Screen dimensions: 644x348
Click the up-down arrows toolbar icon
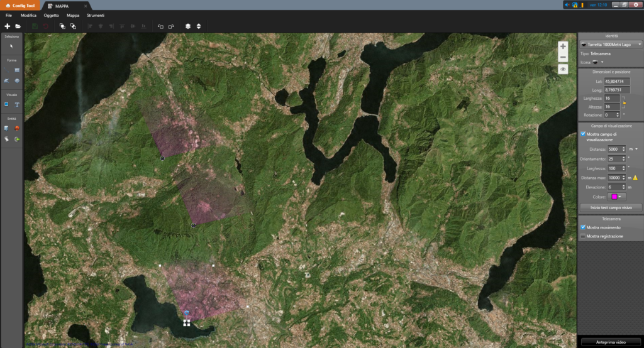pyautogui.click(x=199, y=26)
